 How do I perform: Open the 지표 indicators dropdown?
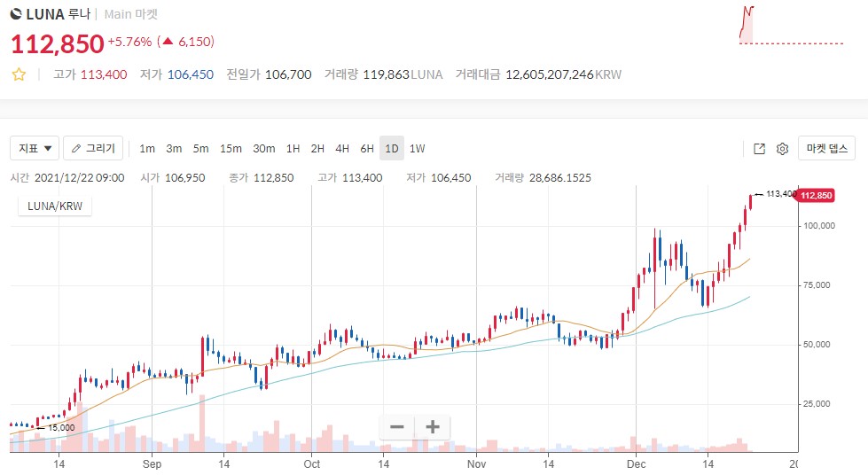35,148
